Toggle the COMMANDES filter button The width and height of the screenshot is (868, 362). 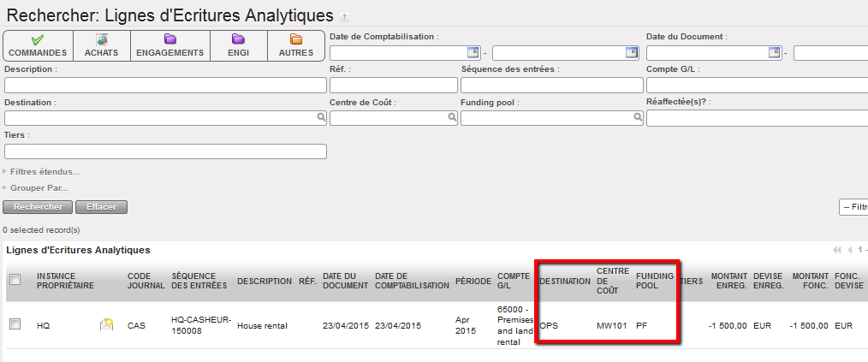coord(38,46)
